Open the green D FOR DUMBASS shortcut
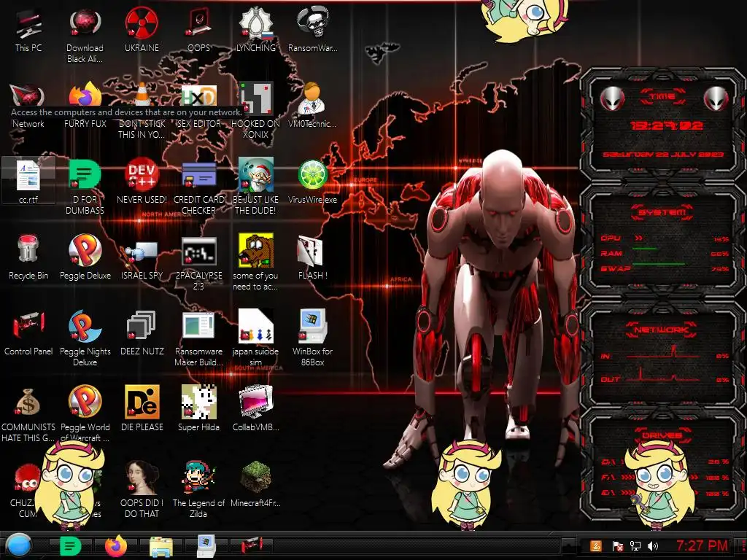Image resolution: width=747 pixels, height=560 pixels. tap(85, 187)
